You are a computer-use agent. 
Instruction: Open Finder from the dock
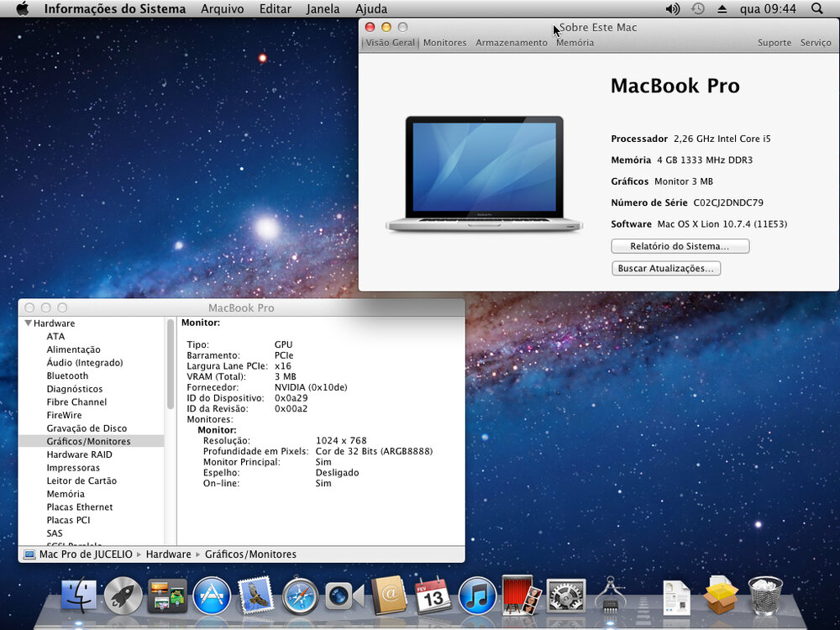(x=79, y=596)
